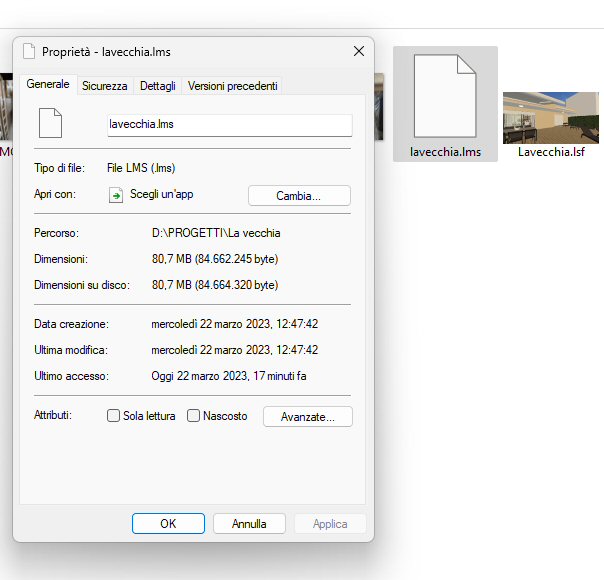Click the Sola lettura label text
The image size is (604, 580).
pos(149,416)
